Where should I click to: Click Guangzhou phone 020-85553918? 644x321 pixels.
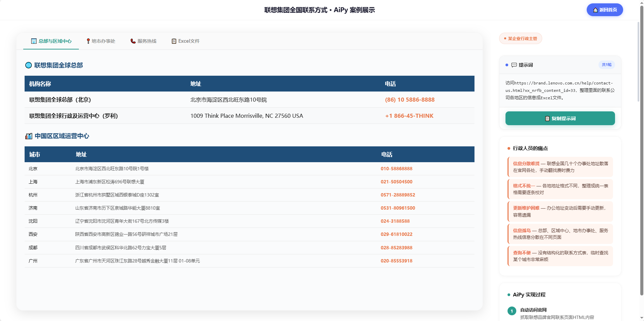click(397, 261)
